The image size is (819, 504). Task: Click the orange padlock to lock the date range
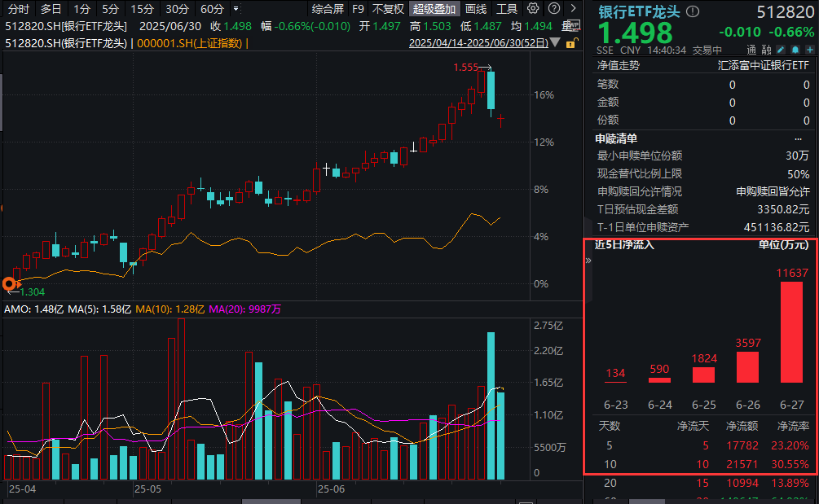[571, 43]
